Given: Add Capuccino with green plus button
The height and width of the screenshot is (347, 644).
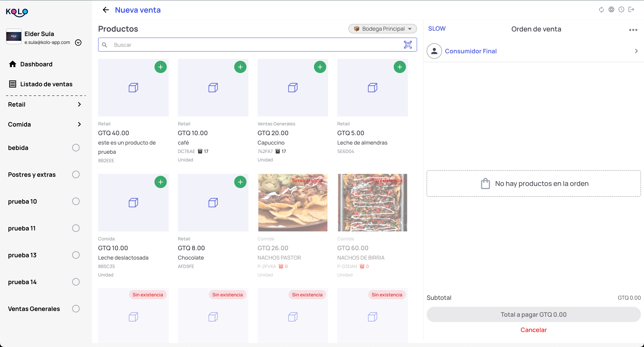Looking at the screenshot, I should tap(320, 67).
